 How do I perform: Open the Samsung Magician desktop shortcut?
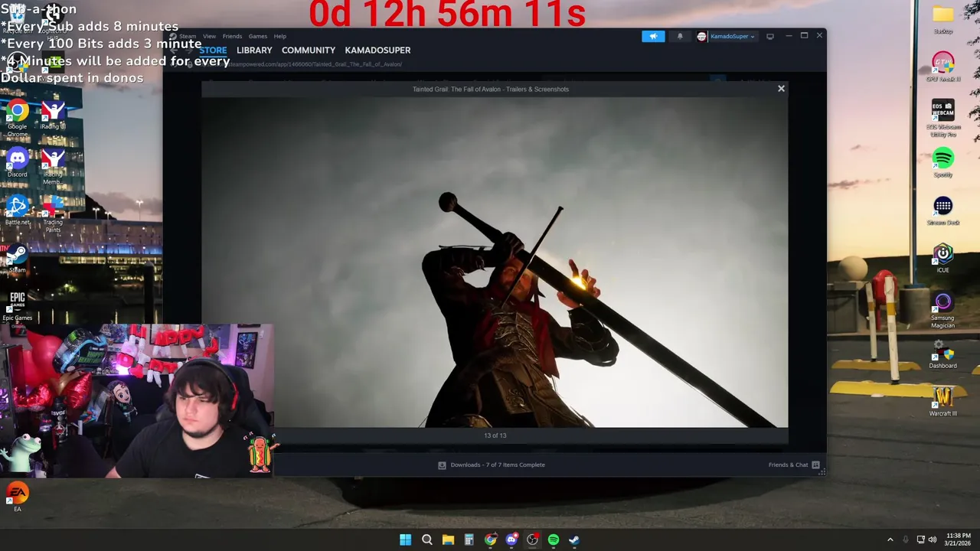click(942, 310)
